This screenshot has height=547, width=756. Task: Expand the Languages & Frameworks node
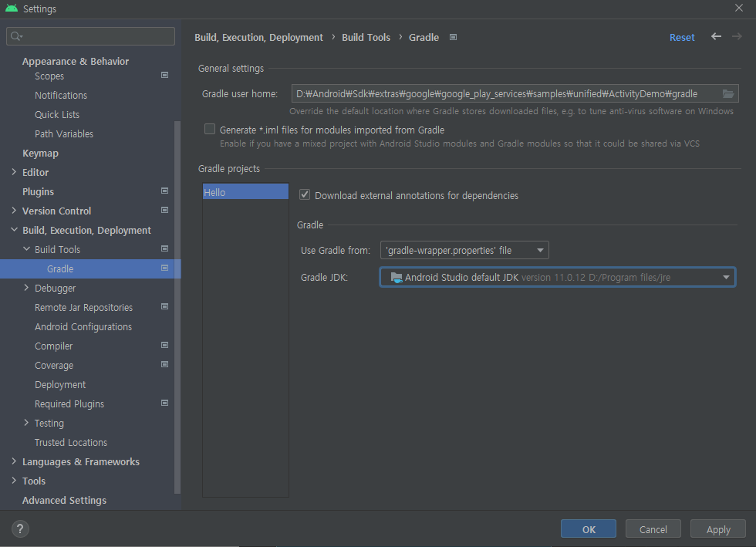coord(14,461)
